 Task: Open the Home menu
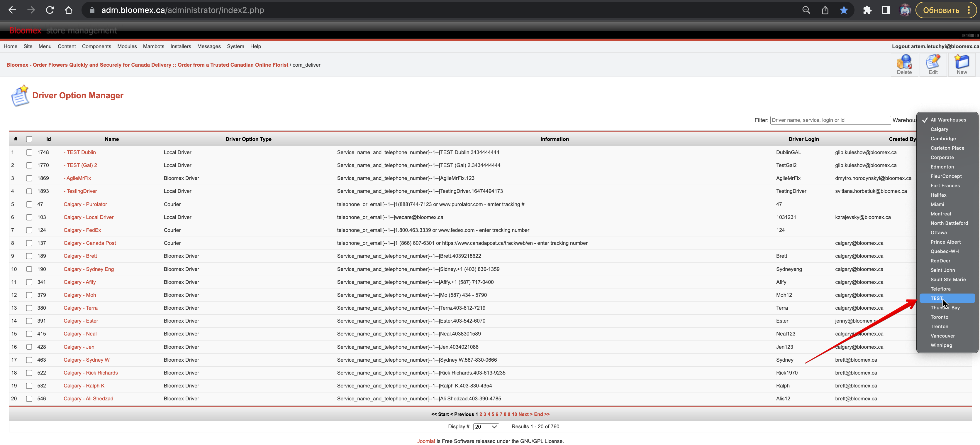pos(10,46)
